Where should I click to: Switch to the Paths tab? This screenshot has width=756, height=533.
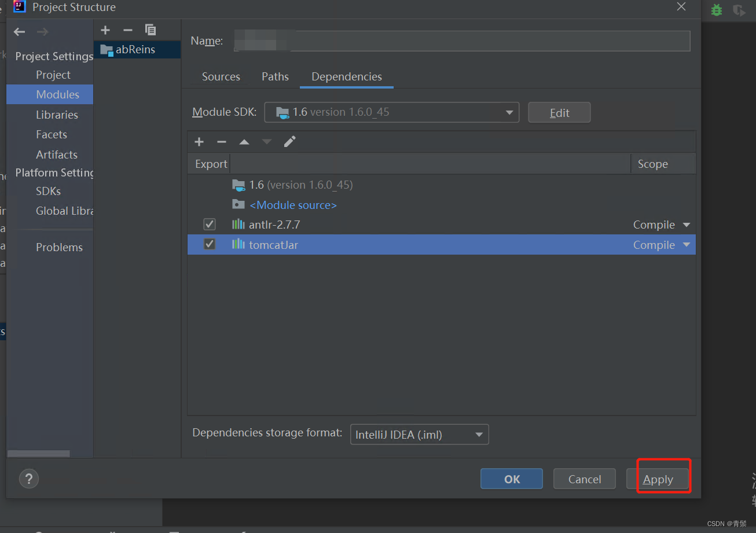[x=275, y=76]
